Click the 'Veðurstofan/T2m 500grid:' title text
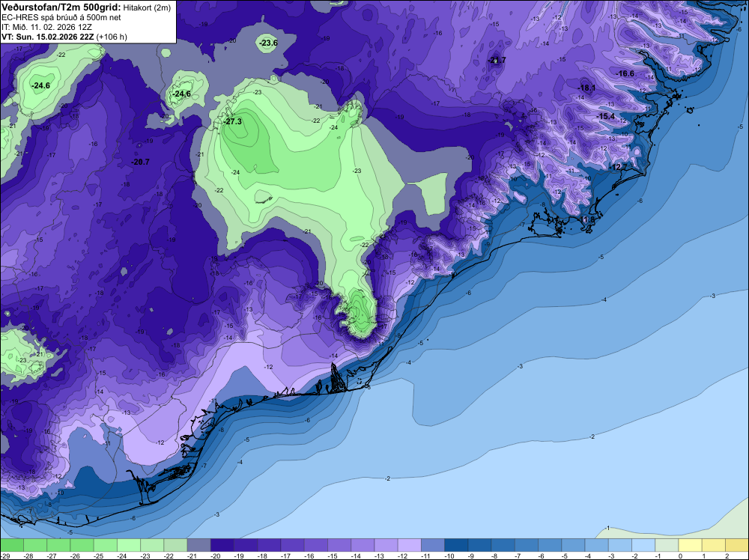 [x=61, y=7]
